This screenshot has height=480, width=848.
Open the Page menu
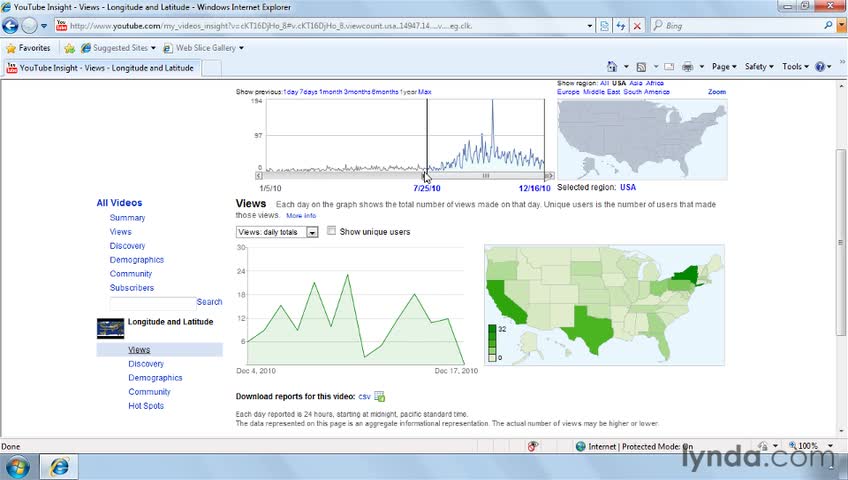click(724, 66)
